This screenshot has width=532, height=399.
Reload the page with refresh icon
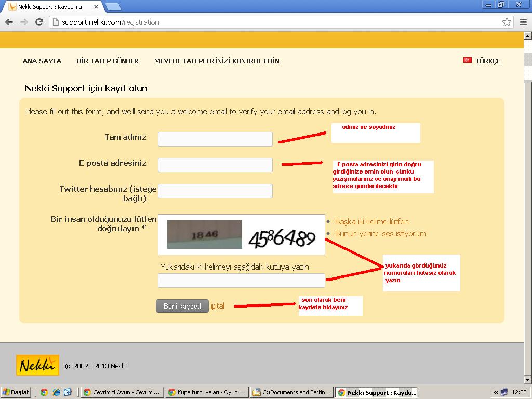click(x=39, y=22)
